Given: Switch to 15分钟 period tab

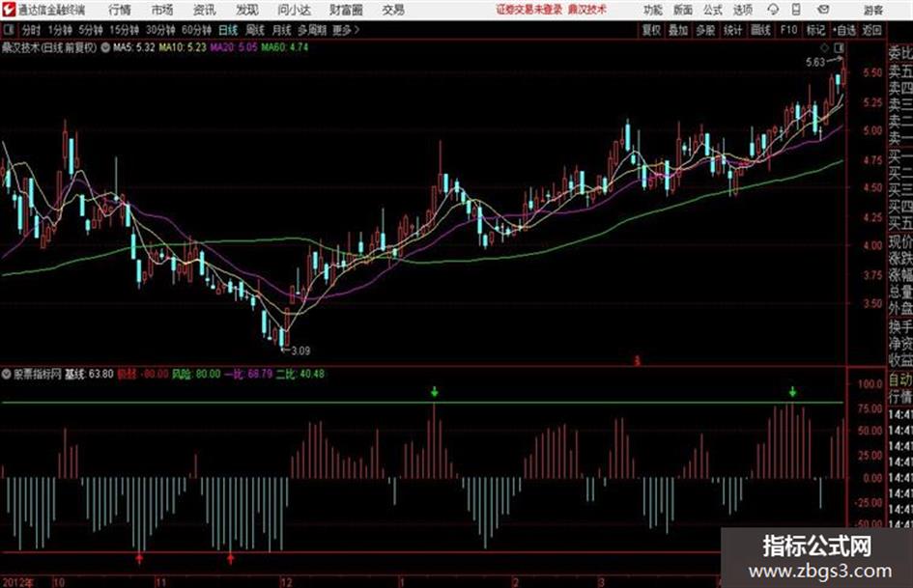Looking at the screenshot, I should pos(125,30).
